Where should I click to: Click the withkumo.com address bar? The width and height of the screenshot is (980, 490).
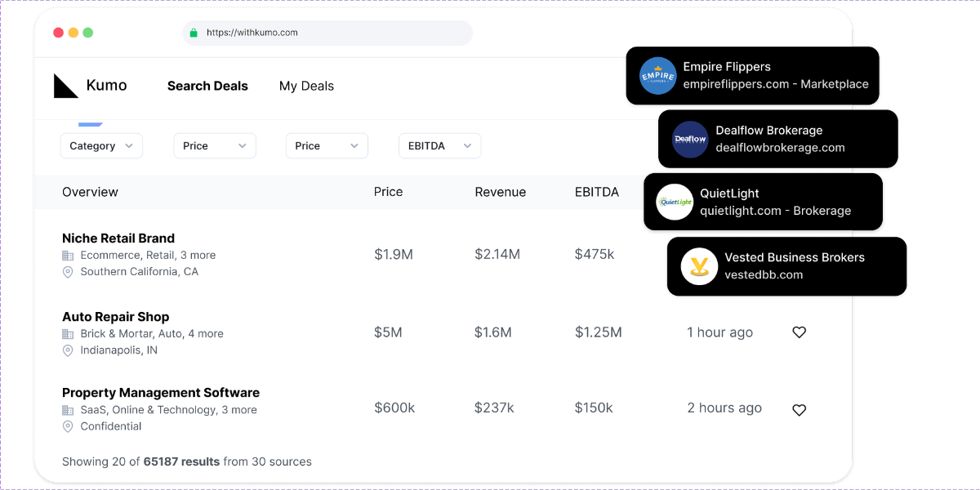tap(327, 33)
